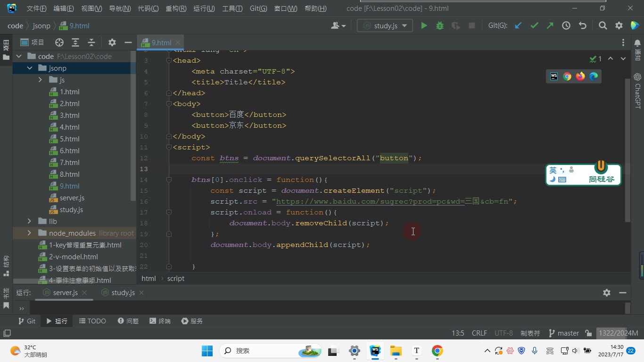
Task: Rollback changes with the undo arrow icon
Action: 583,26
